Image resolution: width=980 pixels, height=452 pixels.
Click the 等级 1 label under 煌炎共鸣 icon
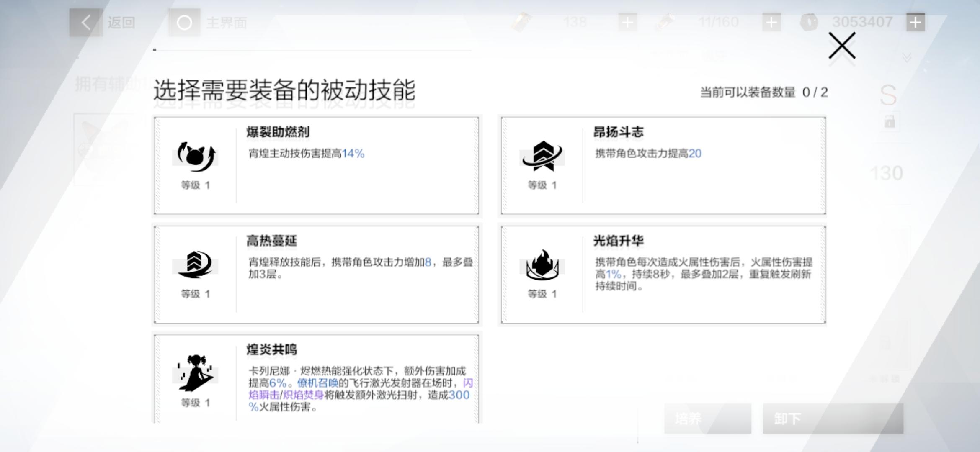(x=195, y=403)
